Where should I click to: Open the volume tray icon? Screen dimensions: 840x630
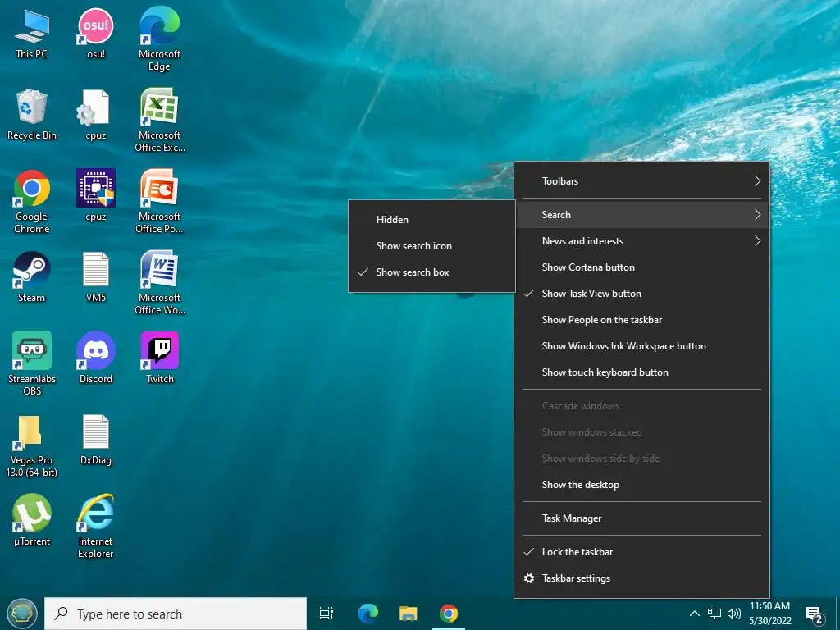[734, 614]
